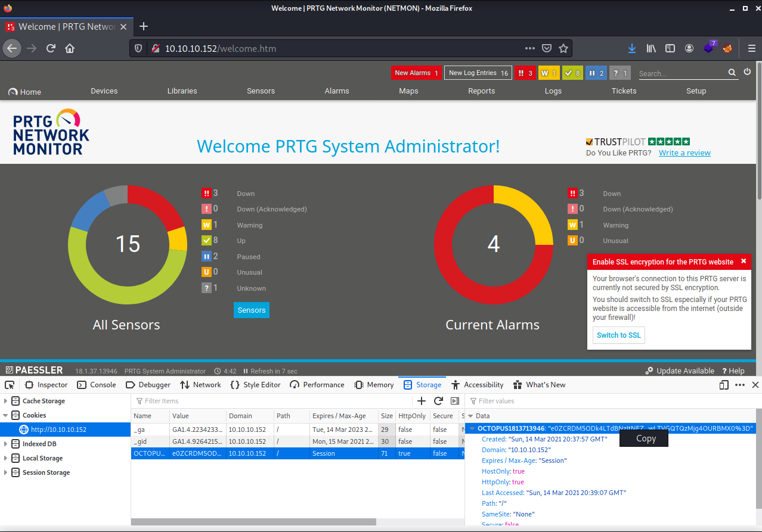
Task: Collapse the OCTOPUS1813713946 cookie entry
Action: click(473, 428)
